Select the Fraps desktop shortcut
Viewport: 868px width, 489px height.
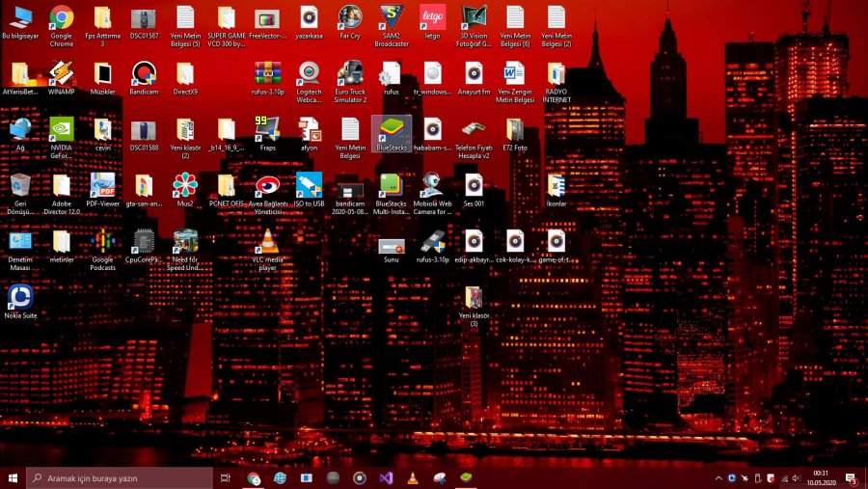pyautogui.click(x=268, y=134)
